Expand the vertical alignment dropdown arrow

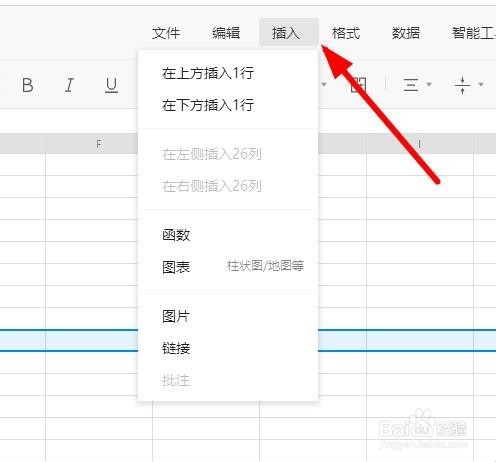click(x=481, y=84)
